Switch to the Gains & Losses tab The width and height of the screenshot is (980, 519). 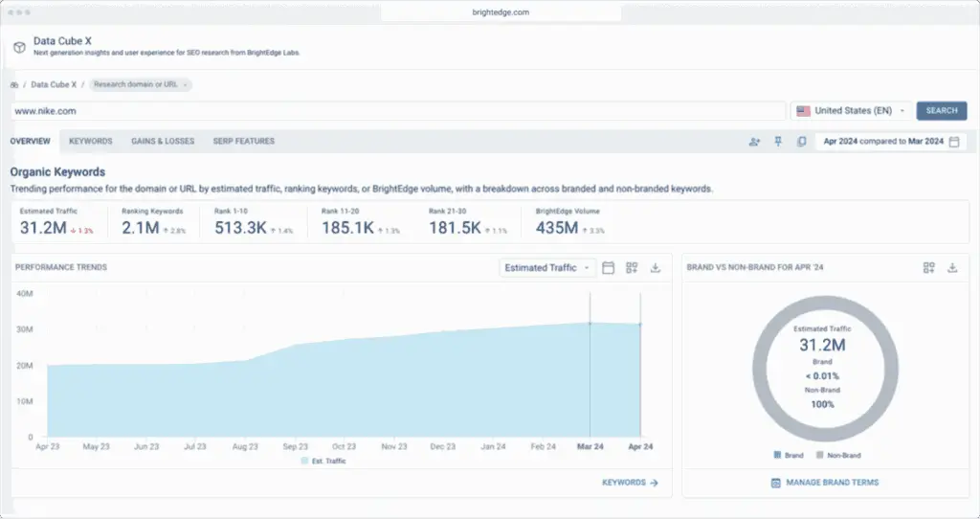click(x=163, y=142)
